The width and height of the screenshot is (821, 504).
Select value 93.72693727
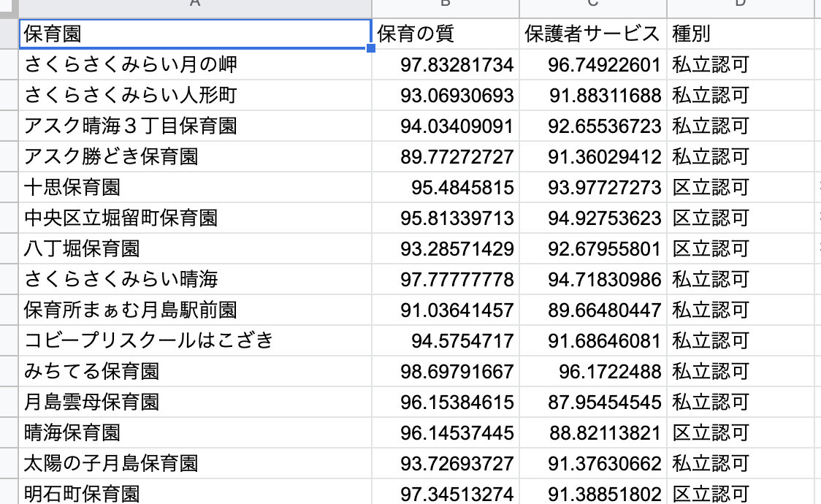(446, 464)
